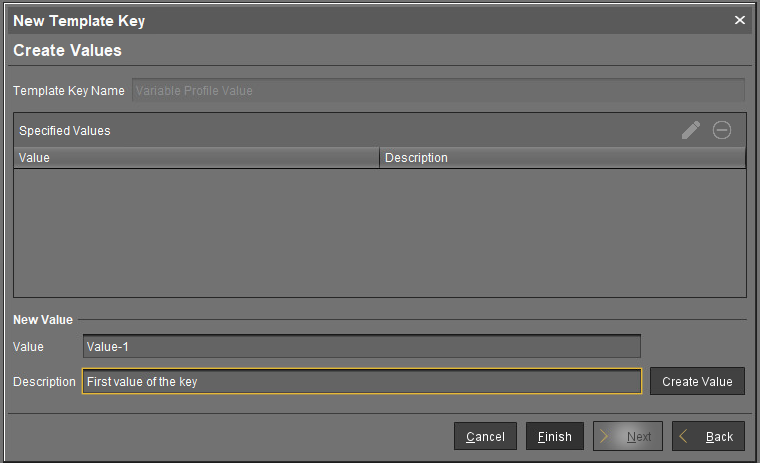Screen dimensions: 760x463
Task: Click the Specified Values panel title
Action: (65, 130)
